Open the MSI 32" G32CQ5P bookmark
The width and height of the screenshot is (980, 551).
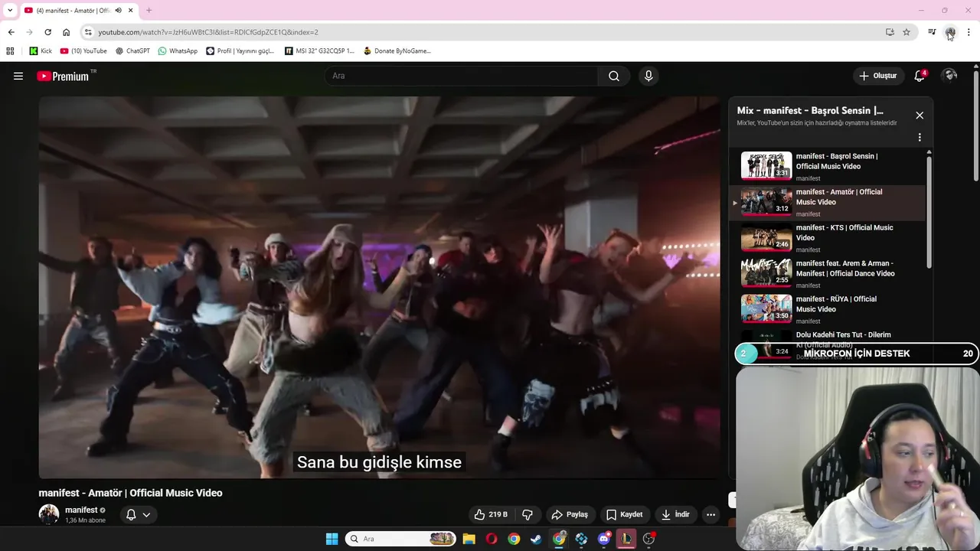pos(319,51)
